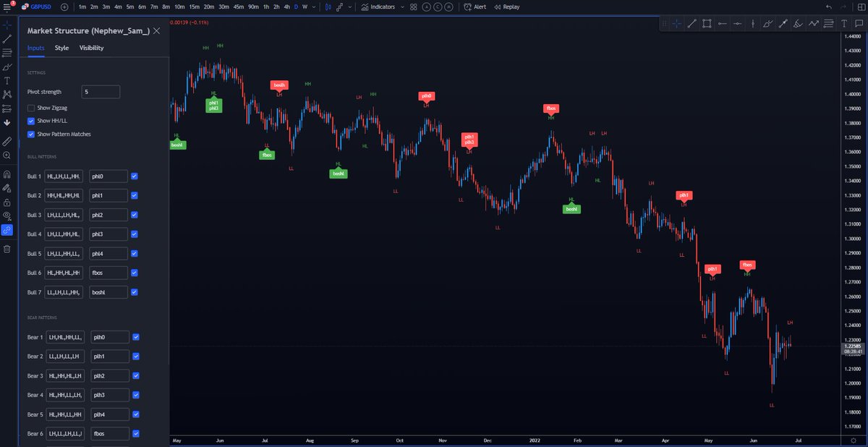The image size is (868, 447).
Task: Open chart settings gear at bottom right
Action: [853, 440]
